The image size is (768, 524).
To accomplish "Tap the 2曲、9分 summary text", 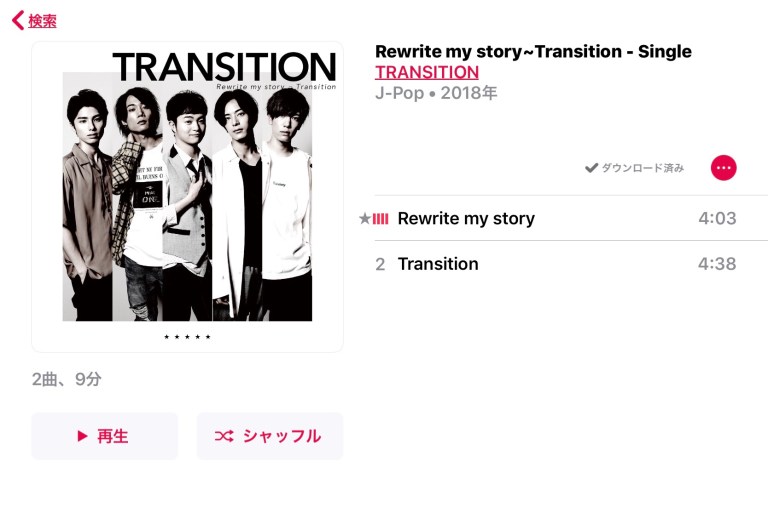I will [x=67, y=380].
